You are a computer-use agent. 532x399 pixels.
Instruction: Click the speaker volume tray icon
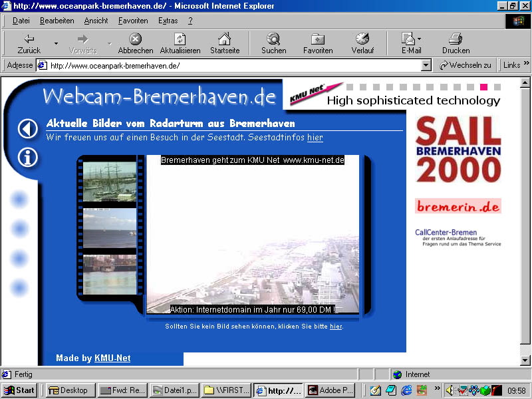(x=450, y=390)
